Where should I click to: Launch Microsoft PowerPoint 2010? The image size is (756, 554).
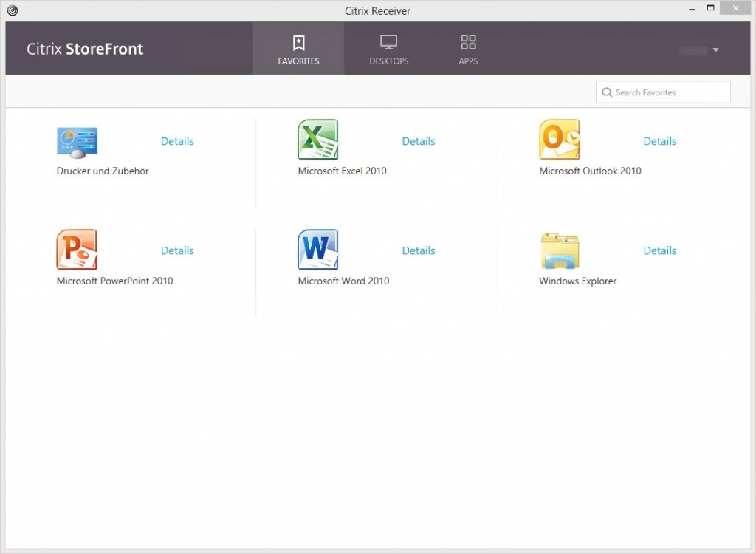coord(77,249)
